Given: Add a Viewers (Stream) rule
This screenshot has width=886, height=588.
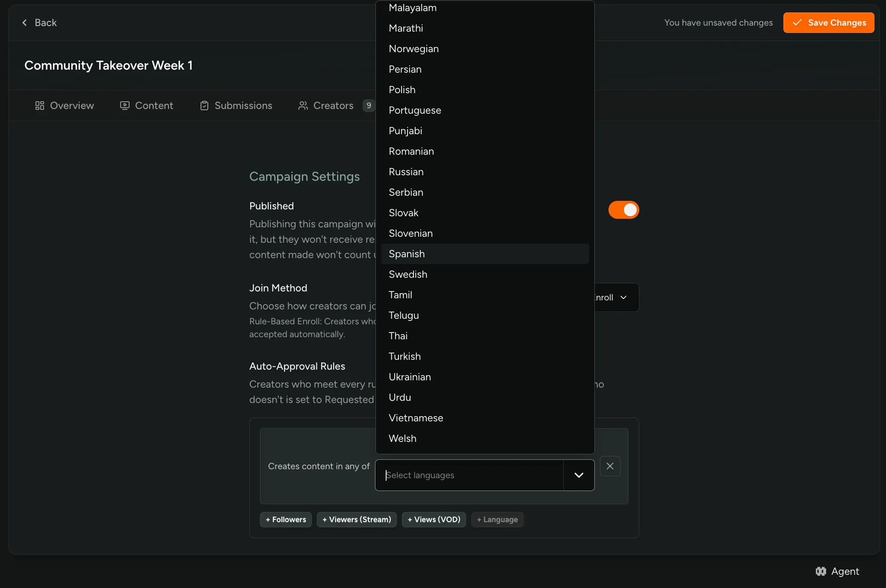Looking at the screenshot, I should click(357, 520).
